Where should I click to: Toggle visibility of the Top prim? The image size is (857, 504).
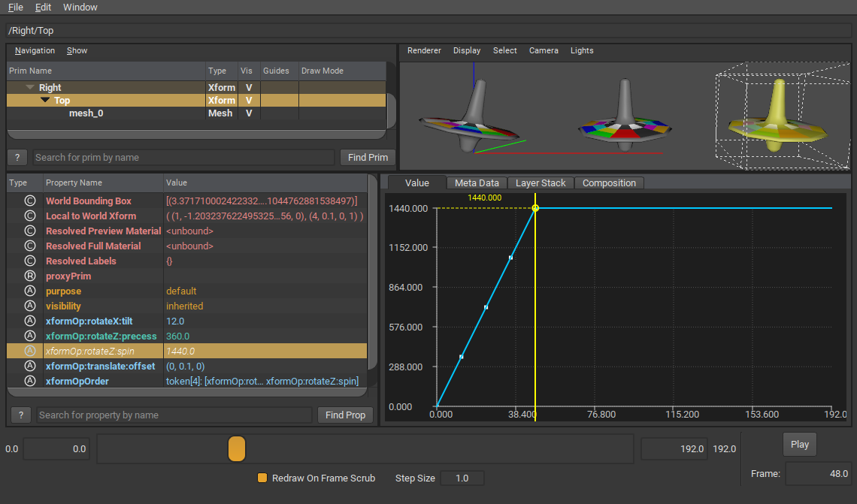(x=248, y=101)
